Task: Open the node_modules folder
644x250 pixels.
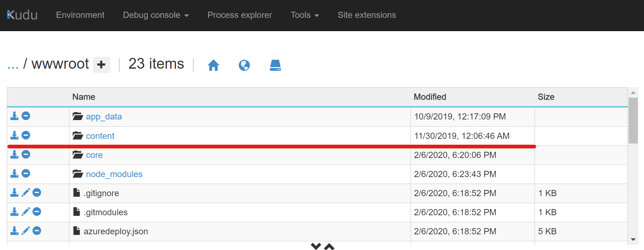Action: point(114,174)
